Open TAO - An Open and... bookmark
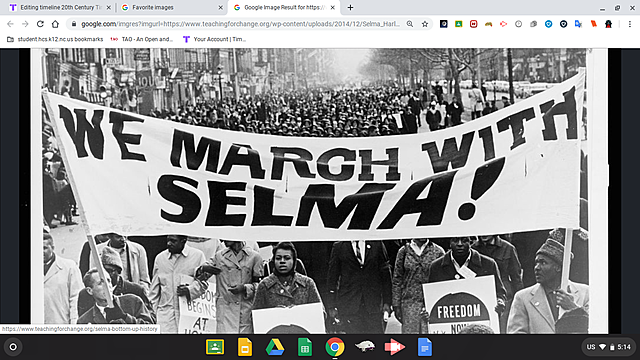This screenshot has height=360, width=640. [142, 39]
